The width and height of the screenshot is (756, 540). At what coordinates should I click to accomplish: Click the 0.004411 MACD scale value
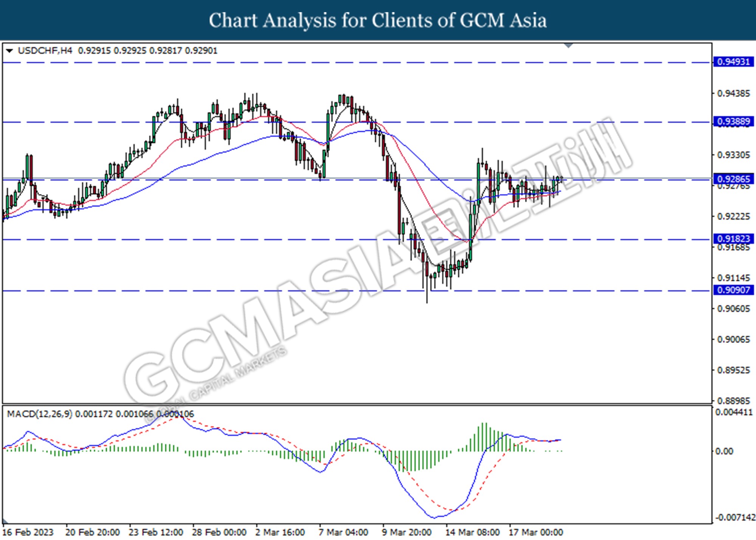(734, 413)
